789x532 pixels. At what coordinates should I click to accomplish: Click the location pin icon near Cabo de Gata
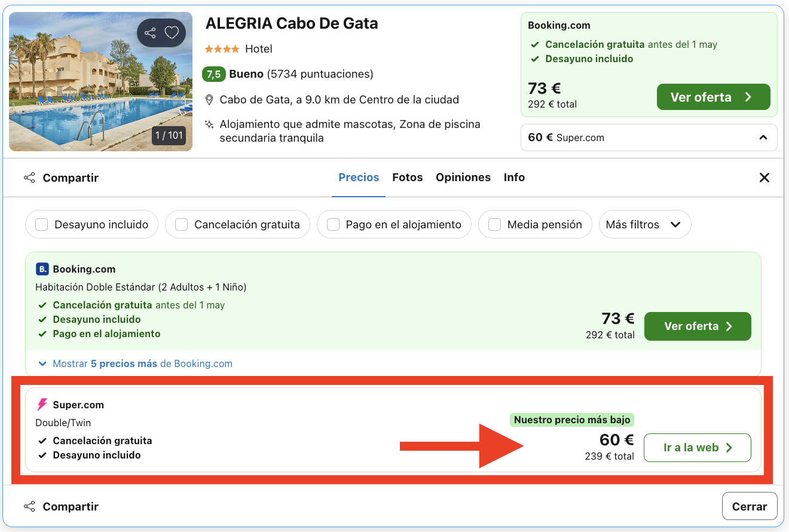[209, 100]
